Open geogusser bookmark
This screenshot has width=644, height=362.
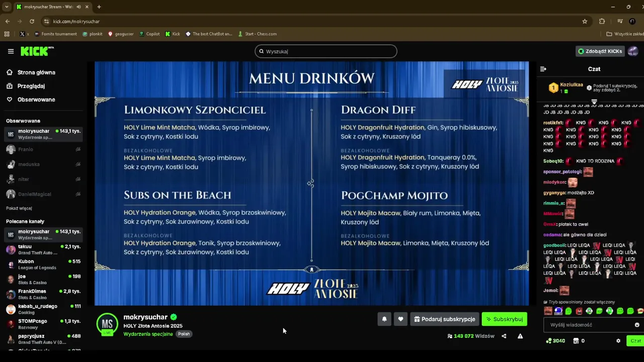point(121,34)
